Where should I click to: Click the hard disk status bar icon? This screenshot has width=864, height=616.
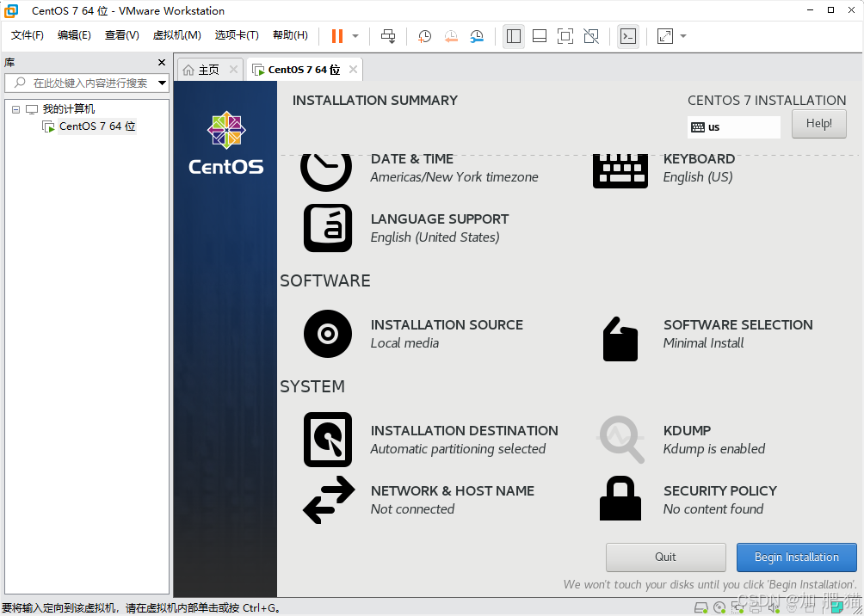(x=700, y=608)
